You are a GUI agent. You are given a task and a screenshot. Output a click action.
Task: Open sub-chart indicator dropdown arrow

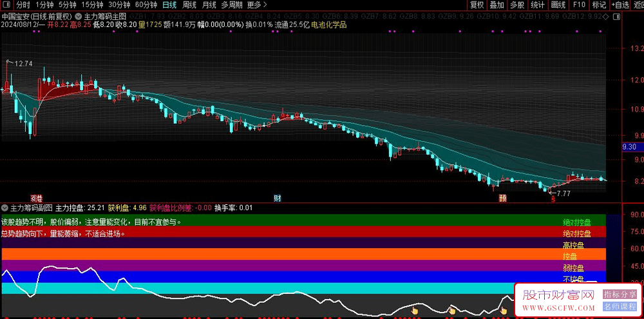(5, 208)
